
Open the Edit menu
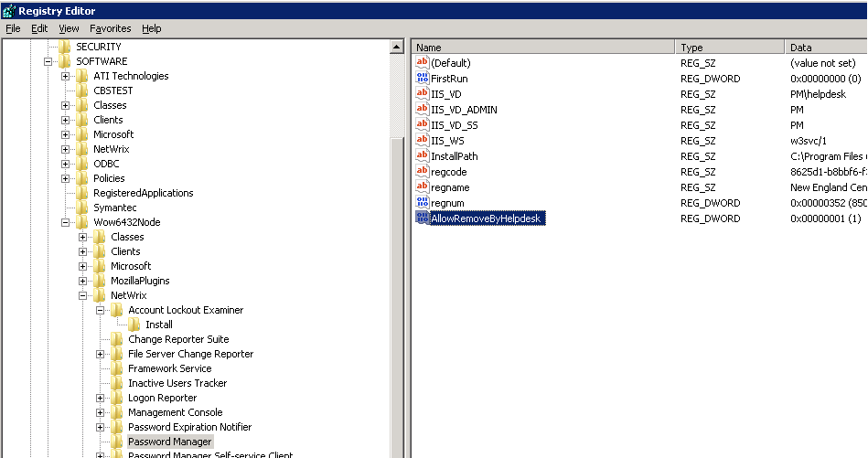point(39,28)
